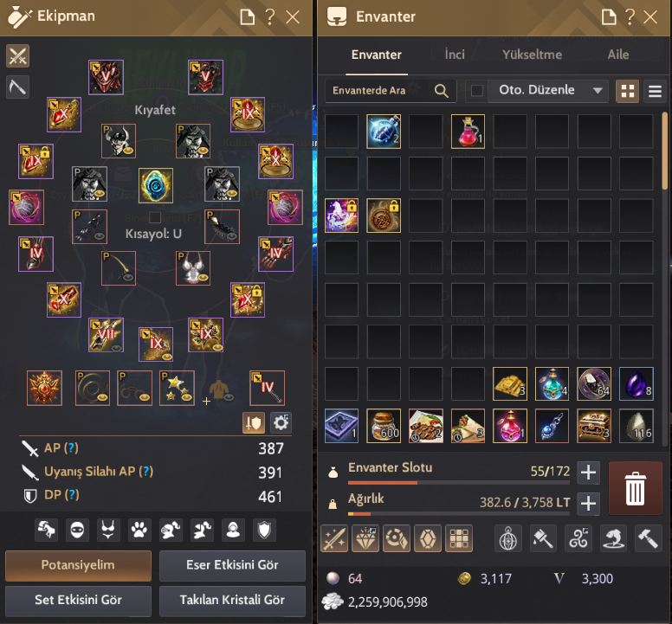Open the Oto. Düzenle dropdown arrow
Viewport: 672px width, 624px height.
(x=598, y=90)
